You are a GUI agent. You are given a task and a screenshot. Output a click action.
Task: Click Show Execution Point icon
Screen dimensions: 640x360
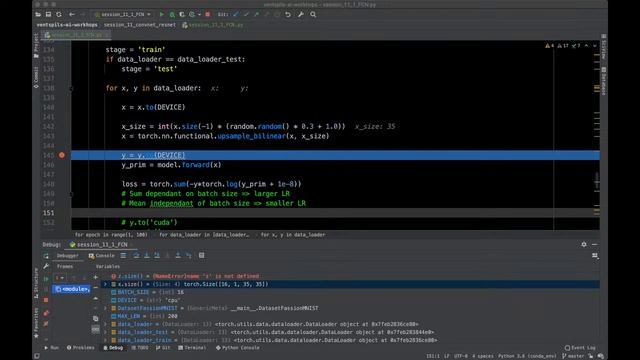pos(123,256)
